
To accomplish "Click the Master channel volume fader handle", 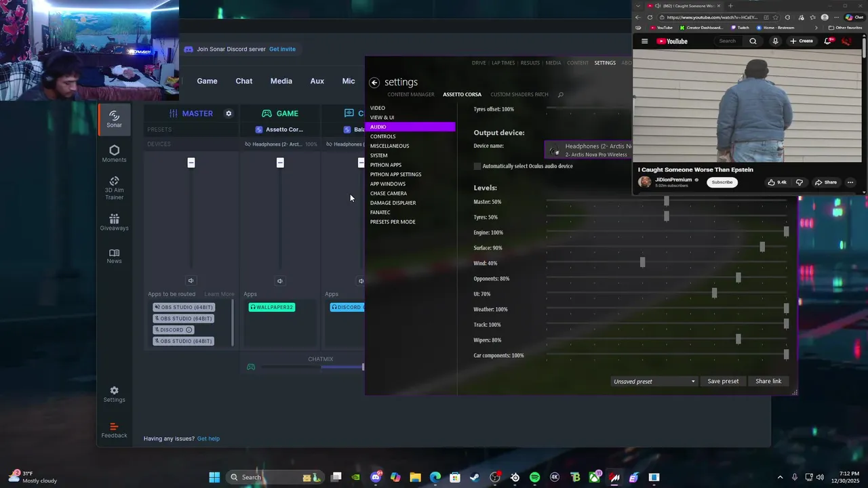I will [x=191, y=163].
